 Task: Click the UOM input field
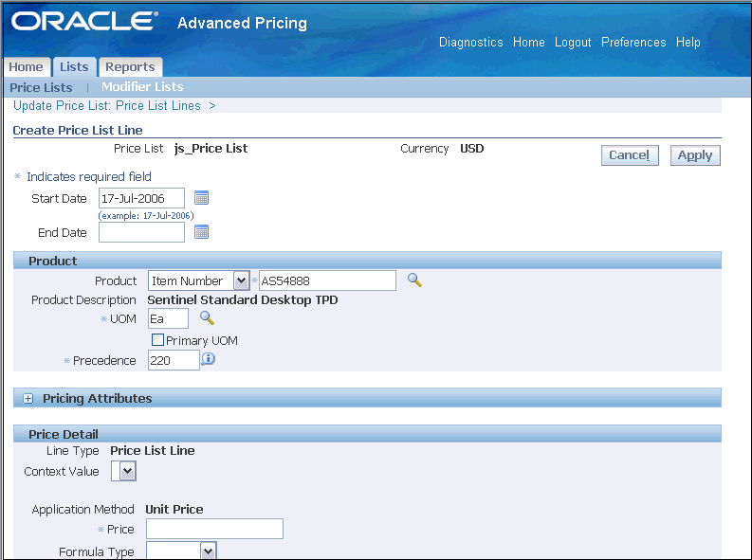168,318
